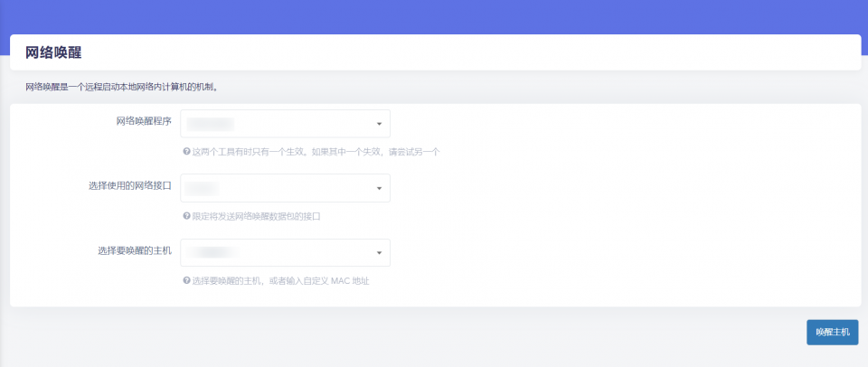Screen dimensions: 868x367
Task: Click the caret arrow of 唤醒的主机 dropdown
Action: pos(379,253)
